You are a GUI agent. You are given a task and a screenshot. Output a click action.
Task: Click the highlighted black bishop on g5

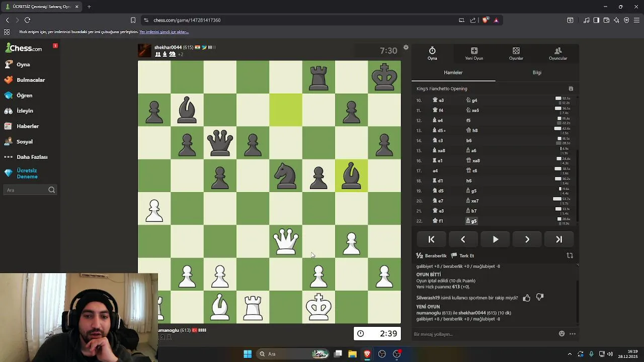351,175
